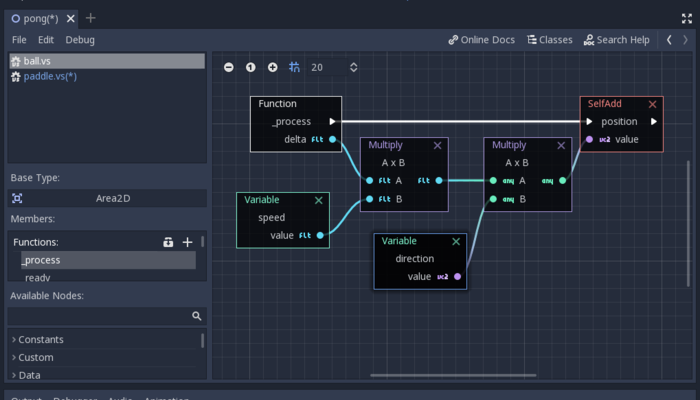Click the add function plus icon

point(187,242)
